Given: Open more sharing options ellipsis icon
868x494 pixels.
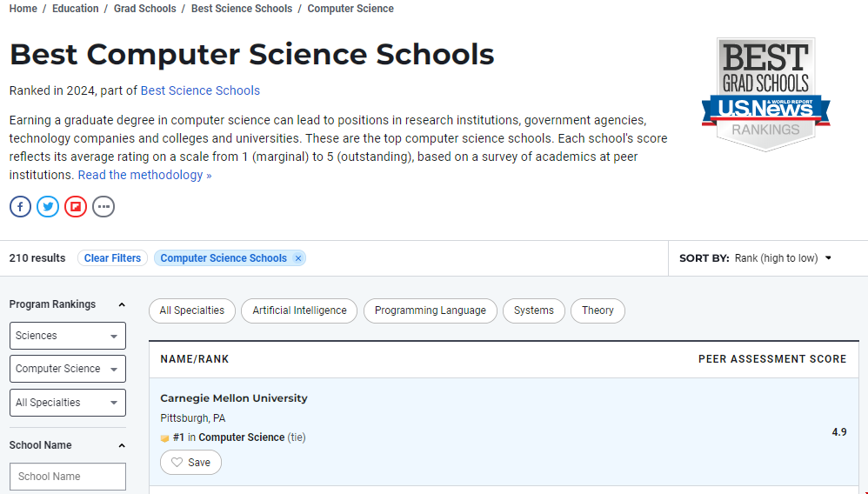Looking at the screenshot, I should pyautogui.click(x=103, y=206).
